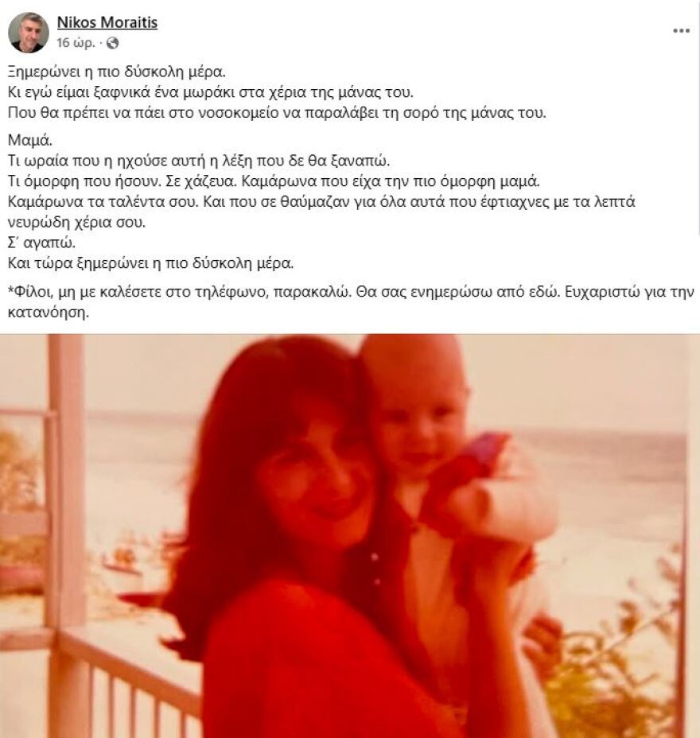700x738 pixels.
Task: Click the line 'Και τώρα ξημερώνει η πιο δύσκολη μέρα.'
Action: (150, 263)
